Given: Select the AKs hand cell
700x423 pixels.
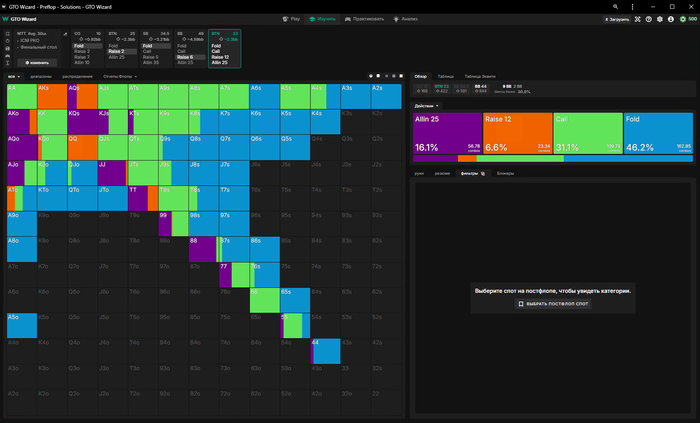Looking at the screenshot, I should [52, 96].
